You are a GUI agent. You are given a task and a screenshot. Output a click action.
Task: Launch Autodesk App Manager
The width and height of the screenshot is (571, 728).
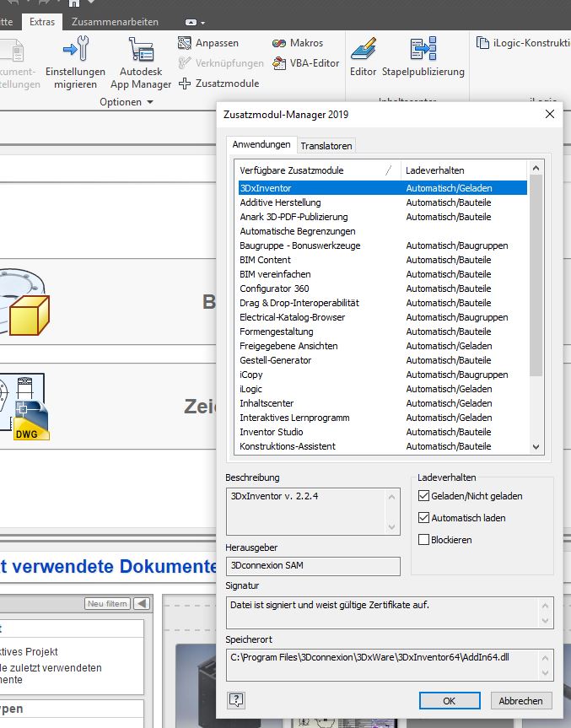(x=141, y=62)
